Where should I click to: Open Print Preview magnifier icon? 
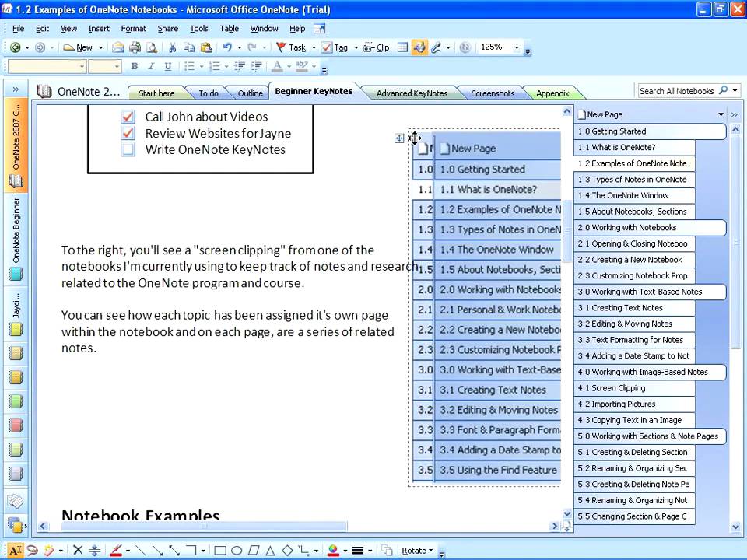(152, 47)
